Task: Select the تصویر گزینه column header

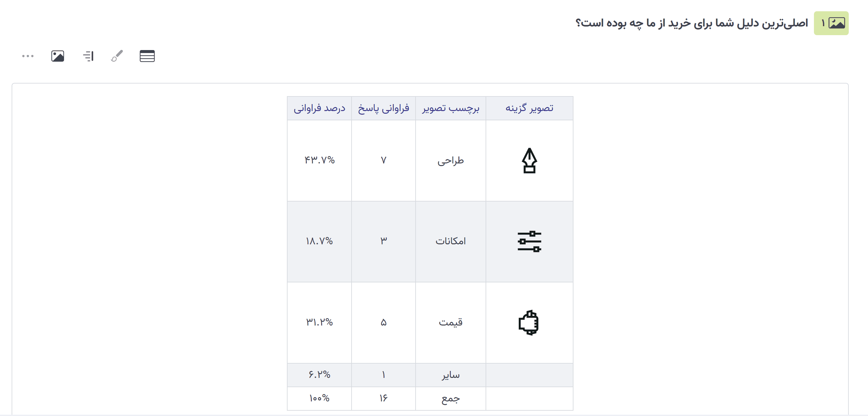Action: coord(529,108)
